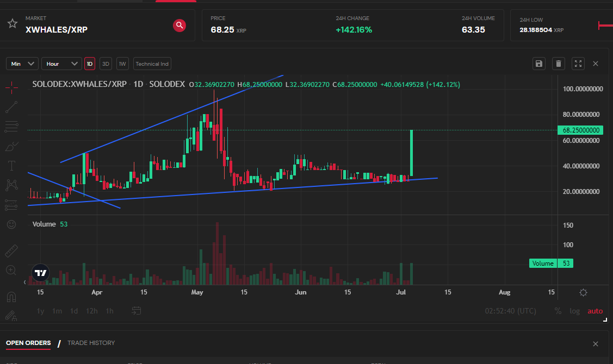The height and width of the screenshot is (364, 613).
Task: Open chart settings gear icon
Action: 583,292
